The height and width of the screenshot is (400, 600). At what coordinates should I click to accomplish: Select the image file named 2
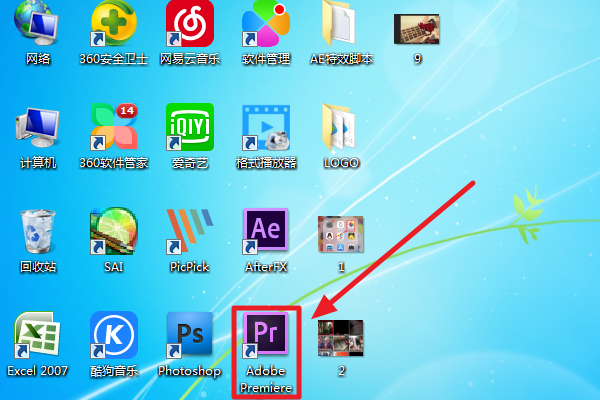pos(341,338)
